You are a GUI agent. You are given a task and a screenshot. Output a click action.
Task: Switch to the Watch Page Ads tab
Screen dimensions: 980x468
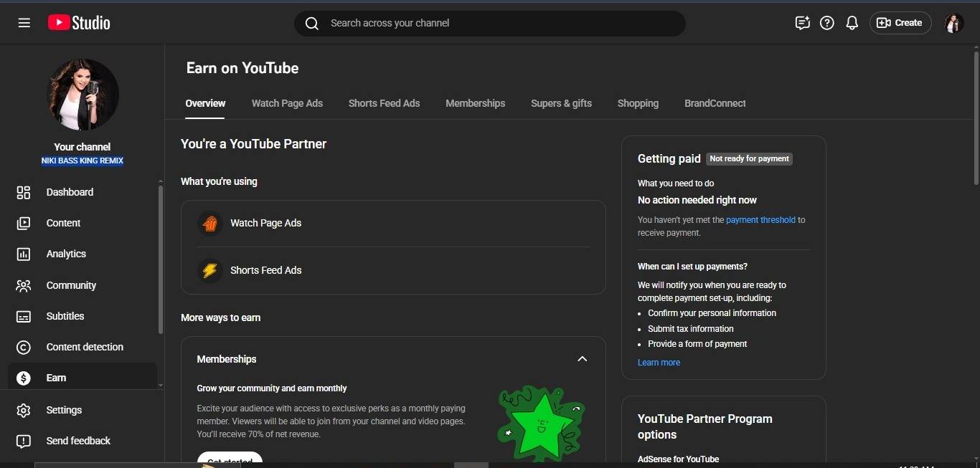[287, 103]
